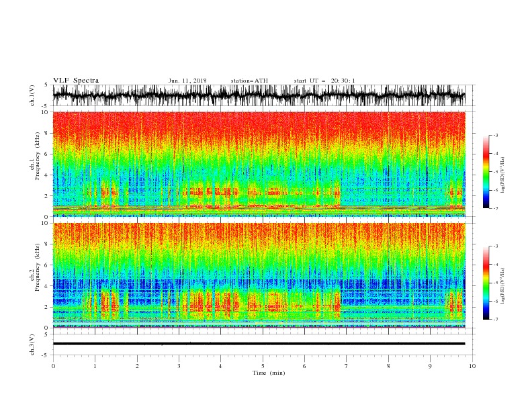Click the ch.2 frequency tick "6"

47,265
